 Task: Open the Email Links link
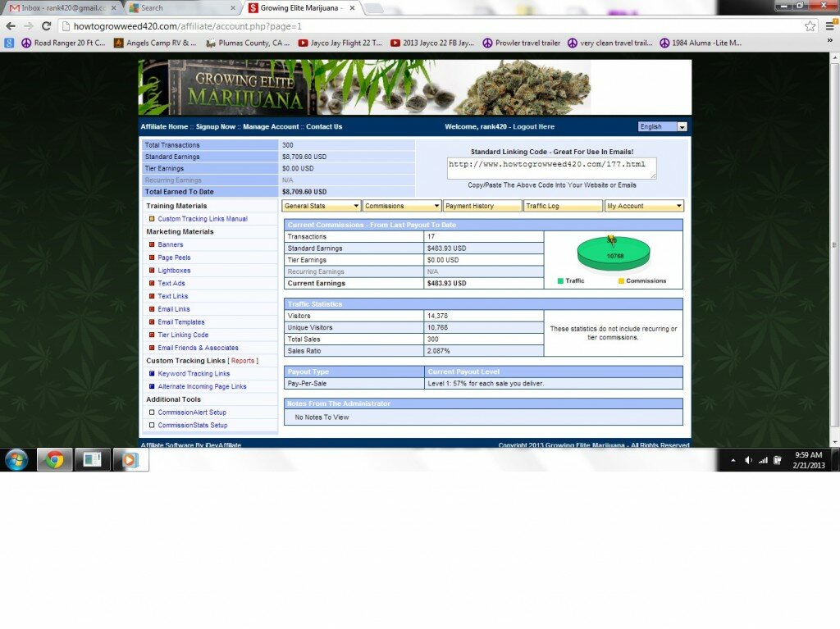tap(174, 309)
